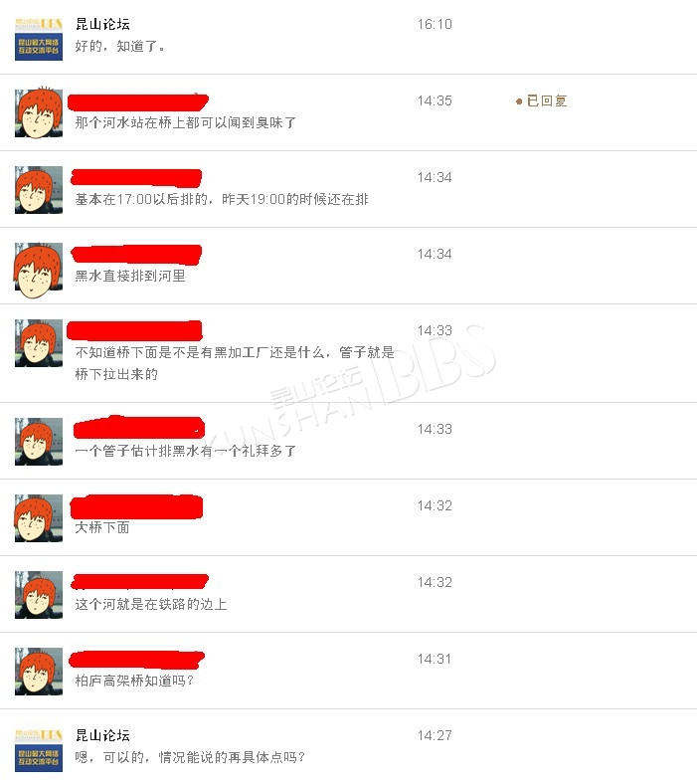Open 昆山论坛 name in bottom message
Screen dimensions: 697x784
point(102,735)
